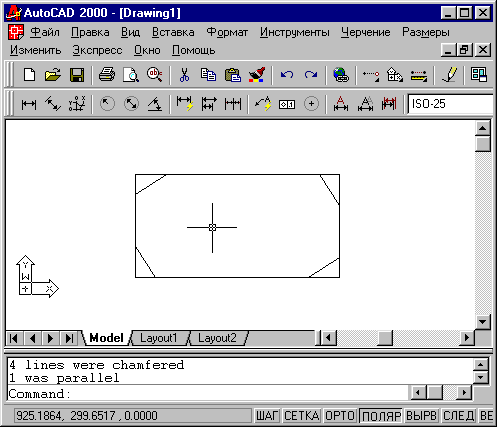Toggle the ОРТО ortho mode
The image size is (497, 427).
click(340, 416)
